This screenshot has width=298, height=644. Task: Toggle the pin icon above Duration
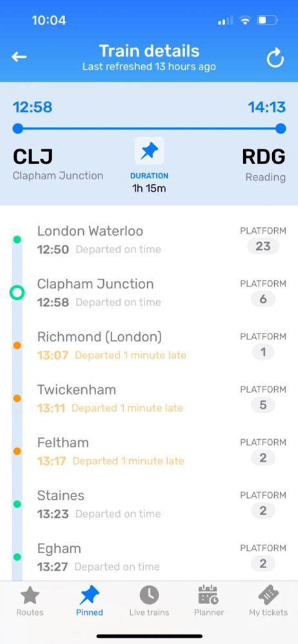click(149, 151)
